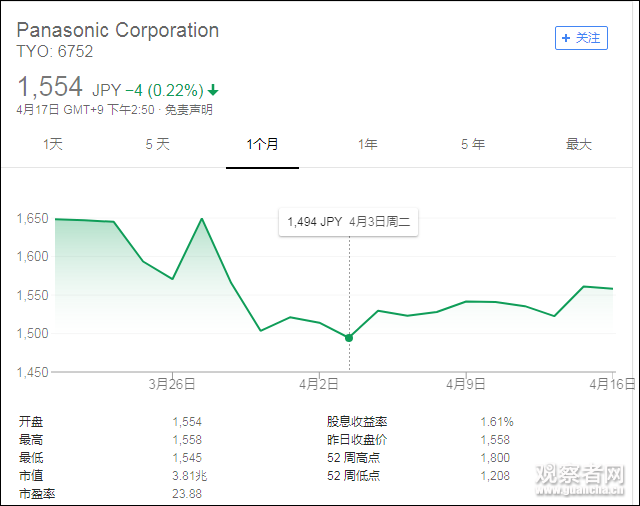The height and width of the screenshot is (506, 640).
Task: Switch to the 5 年 range tab
Action: point(473,144)
